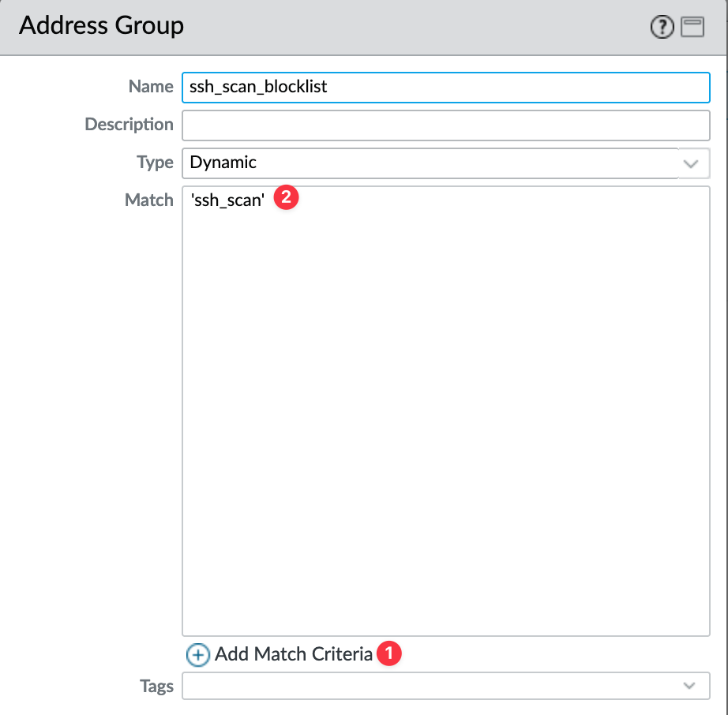
Task: Expand the Type dropdown arrow
Action: point(691,164)
